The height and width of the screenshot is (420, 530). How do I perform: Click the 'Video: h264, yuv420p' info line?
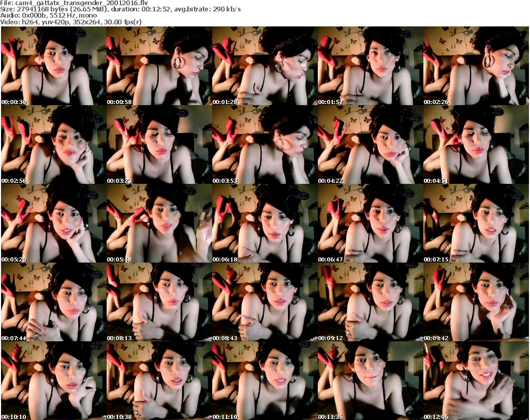[x=71, y=22]
